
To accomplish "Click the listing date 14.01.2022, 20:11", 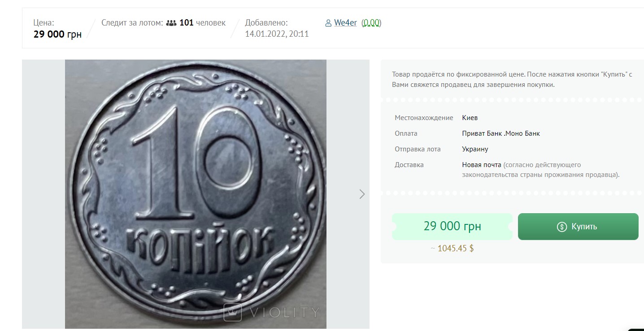I will (x=277, y=34).
